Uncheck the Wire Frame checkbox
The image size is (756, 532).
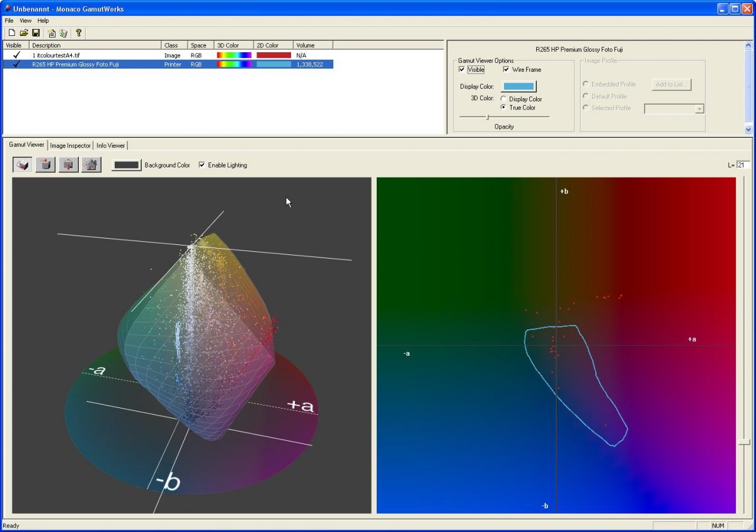pyautogui.click(x=506, y=70)
